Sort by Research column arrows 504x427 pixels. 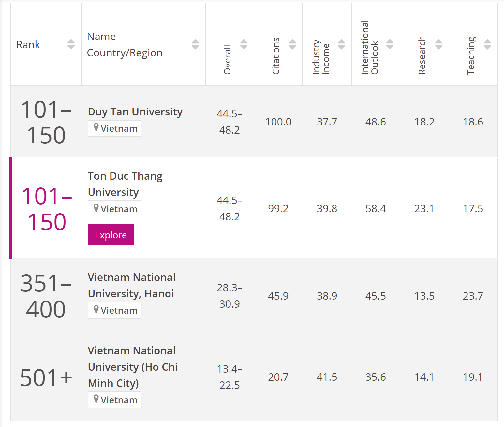[439, 44]
